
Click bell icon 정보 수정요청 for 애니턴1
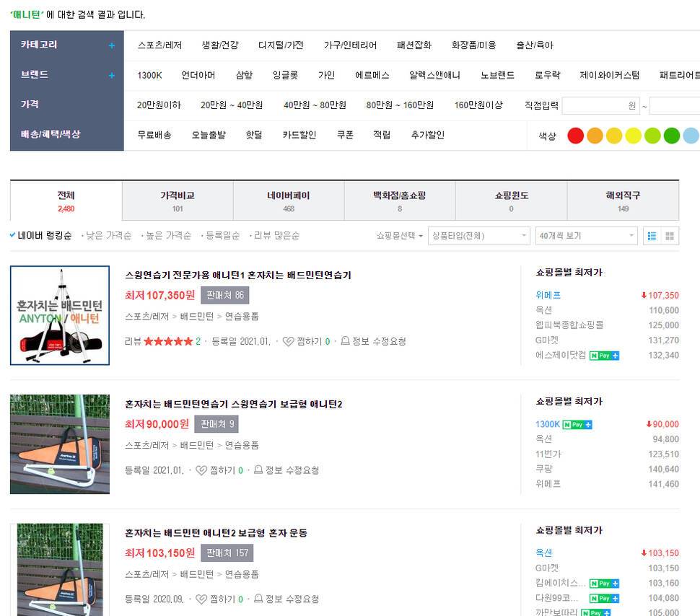(345, 341)
